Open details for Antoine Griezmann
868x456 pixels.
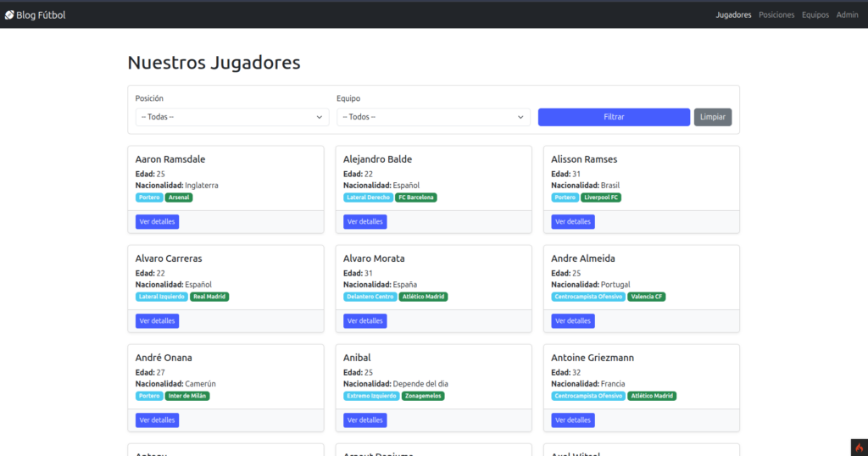click(572, 420)
